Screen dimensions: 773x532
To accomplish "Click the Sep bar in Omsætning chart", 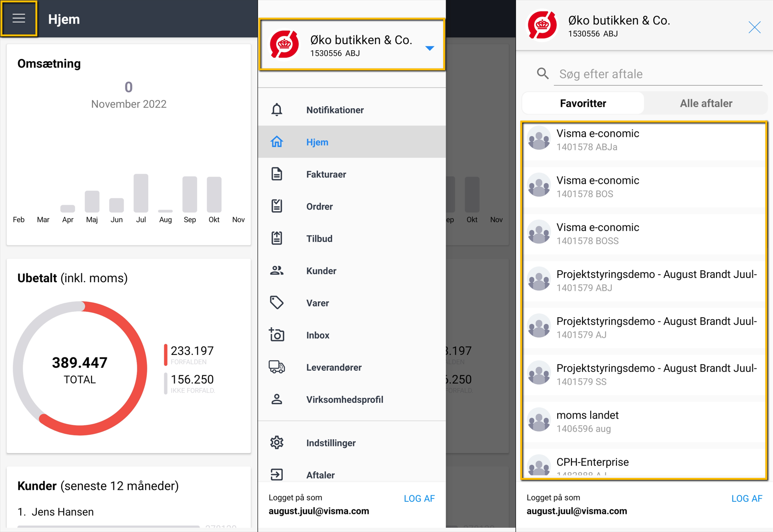I will (190, 194).
